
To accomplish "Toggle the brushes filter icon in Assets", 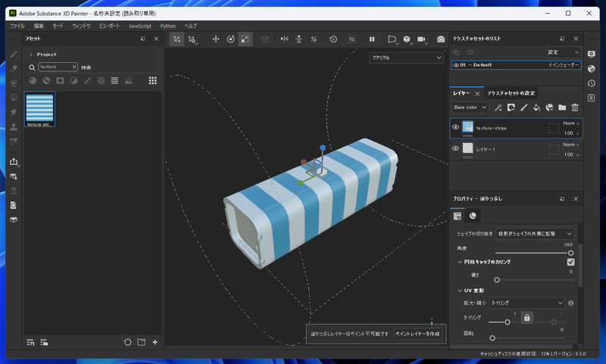I will click(x=87, y=80).
